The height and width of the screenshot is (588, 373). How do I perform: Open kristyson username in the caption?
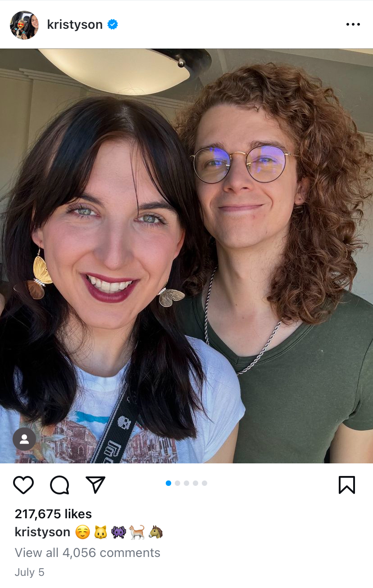coord(42,532)
